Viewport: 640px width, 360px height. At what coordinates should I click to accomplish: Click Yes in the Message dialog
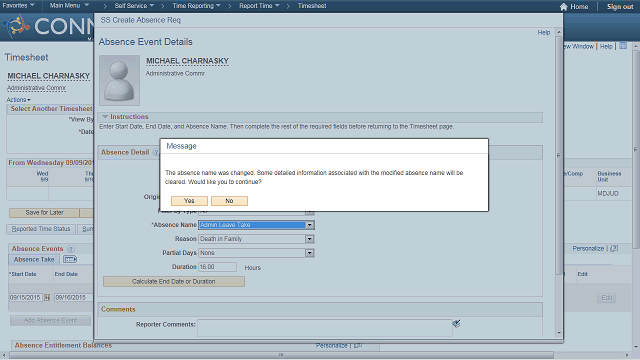point(189,201)
